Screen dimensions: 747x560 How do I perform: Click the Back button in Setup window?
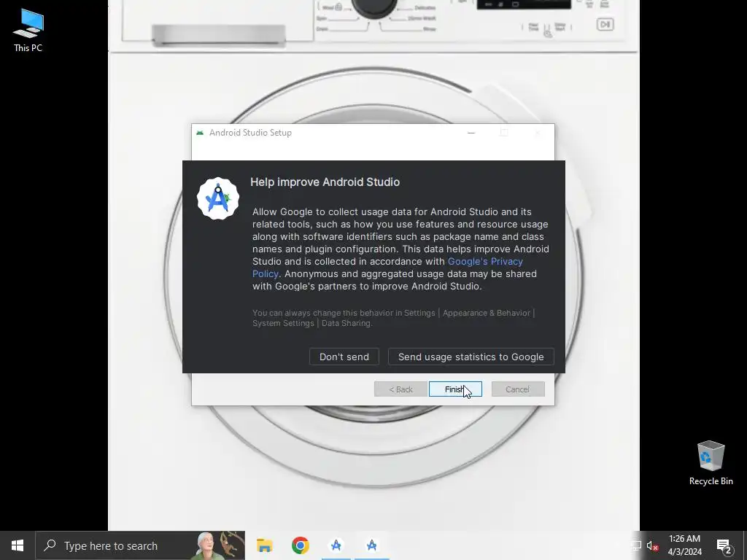click(400, 389)
